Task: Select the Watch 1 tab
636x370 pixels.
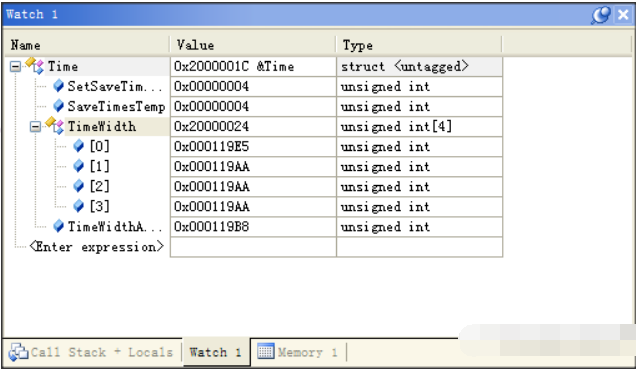Action: [x=216, y=352]
